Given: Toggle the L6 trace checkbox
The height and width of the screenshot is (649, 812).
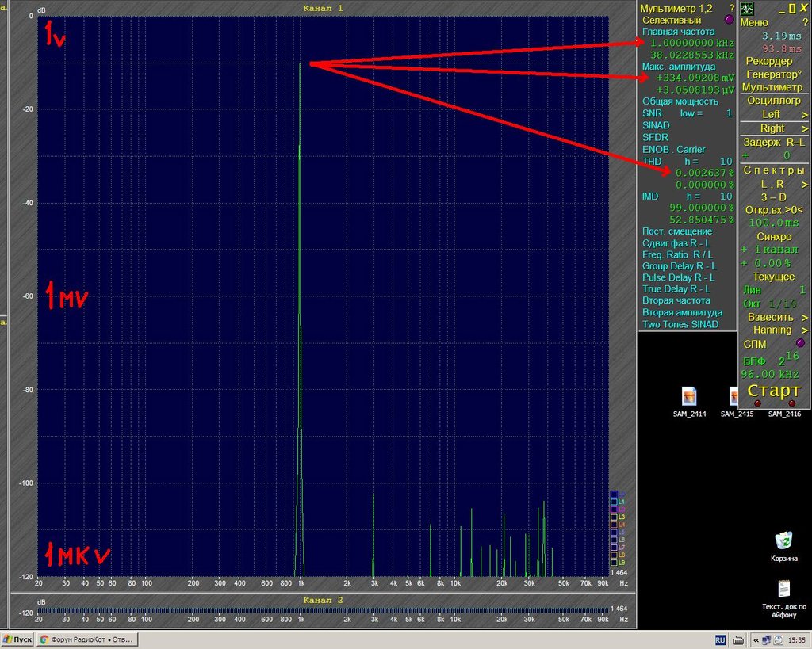Looking at the screenshot, I should tap(614, 540).
